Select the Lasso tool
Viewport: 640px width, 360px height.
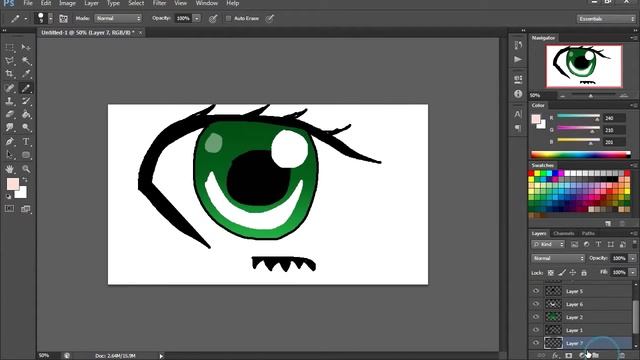pyautogui.click(x=9, y=61)
